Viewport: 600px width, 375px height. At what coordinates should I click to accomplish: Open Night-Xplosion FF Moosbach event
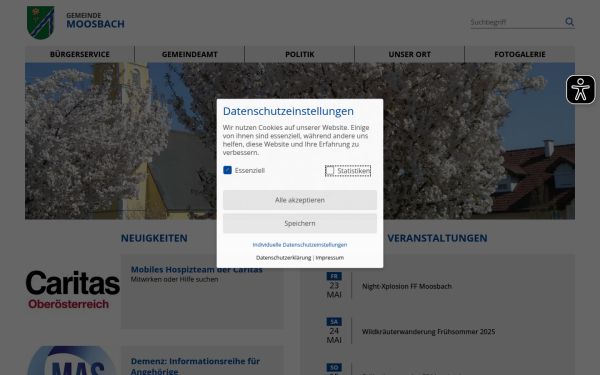(407, 286)
